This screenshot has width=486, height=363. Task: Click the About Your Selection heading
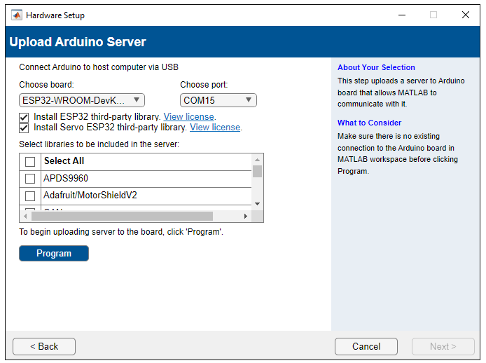pos(376,67)
